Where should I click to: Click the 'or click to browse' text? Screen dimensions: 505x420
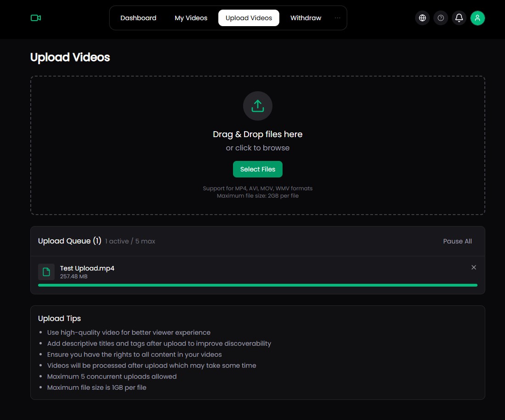point(258,148)
